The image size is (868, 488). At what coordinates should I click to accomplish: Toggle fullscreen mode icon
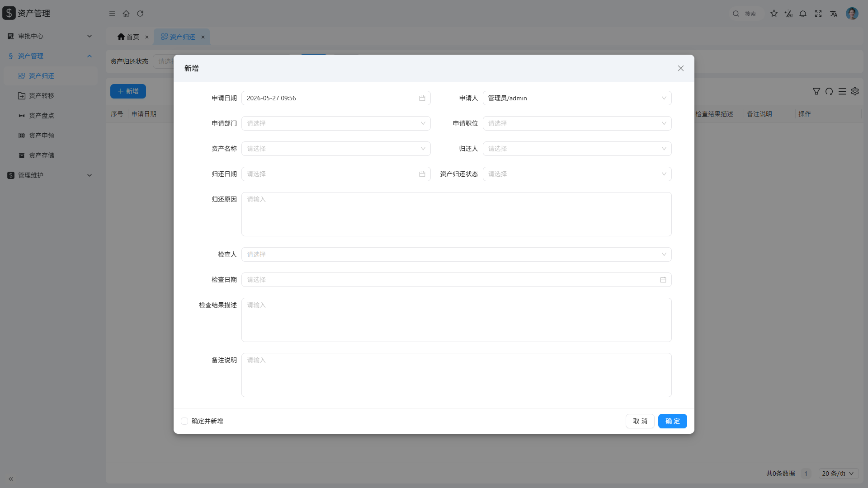tap(818, 14)
